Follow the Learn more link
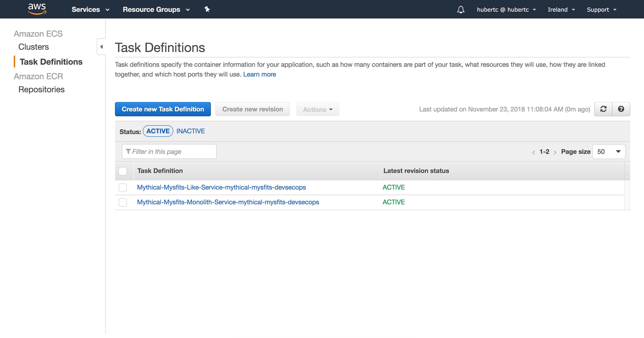The height and width of the screenshot is (338, 644). coord(260,74)
